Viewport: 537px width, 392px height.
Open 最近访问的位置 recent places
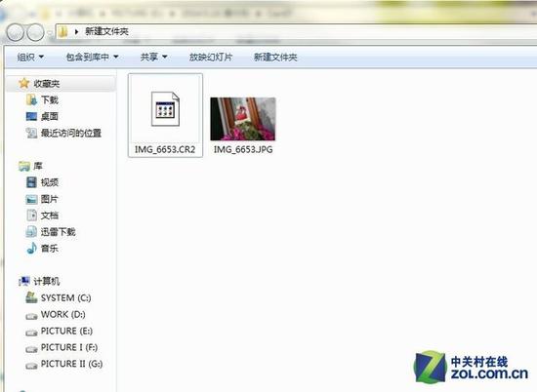click(71, 133)
